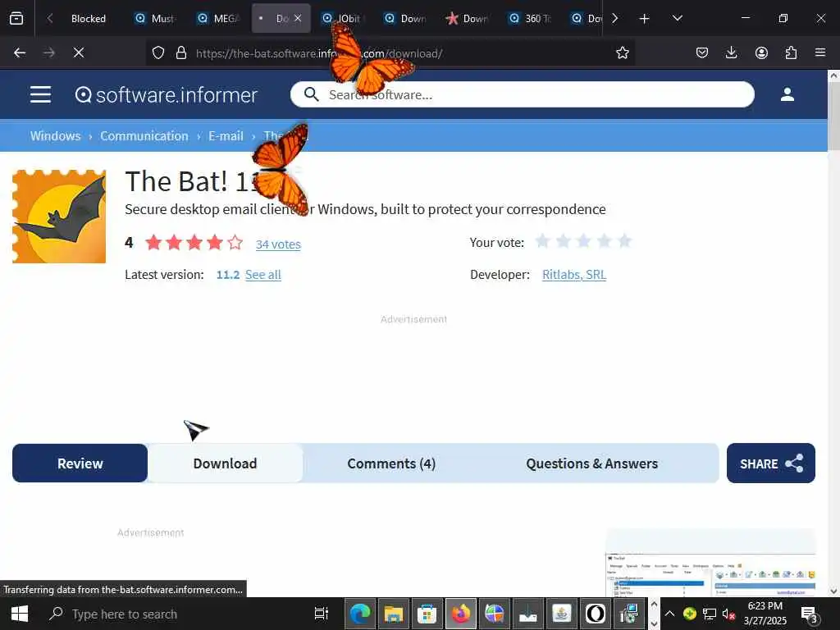Vote two stars in Your vote

pos(563,242)
